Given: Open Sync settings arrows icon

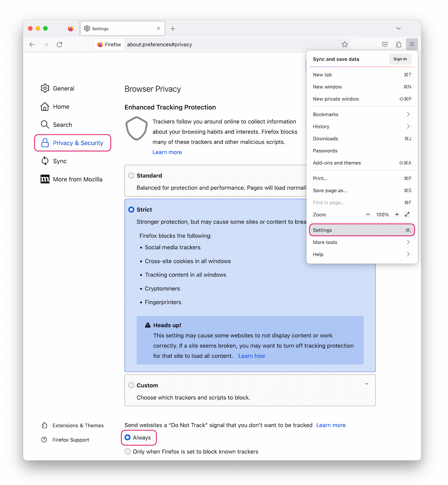Looking at the screenshot, I should click(x=45, y=161).
